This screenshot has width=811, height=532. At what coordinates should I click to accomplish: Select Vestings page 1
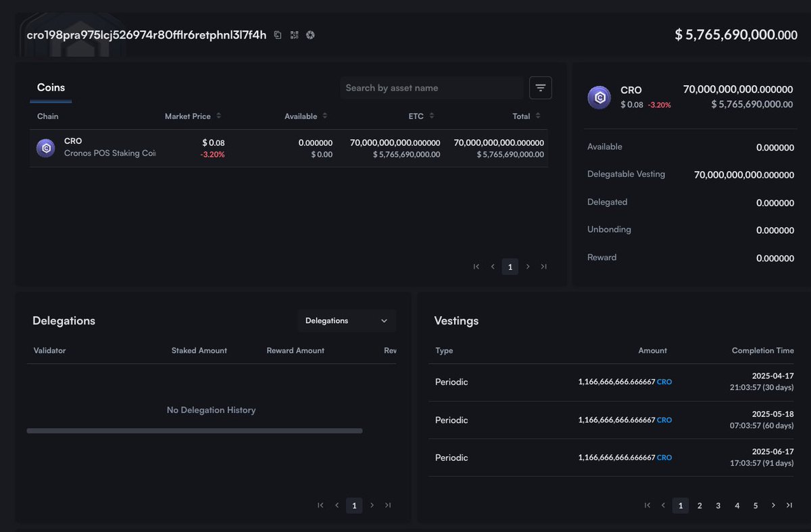[681, 506]
